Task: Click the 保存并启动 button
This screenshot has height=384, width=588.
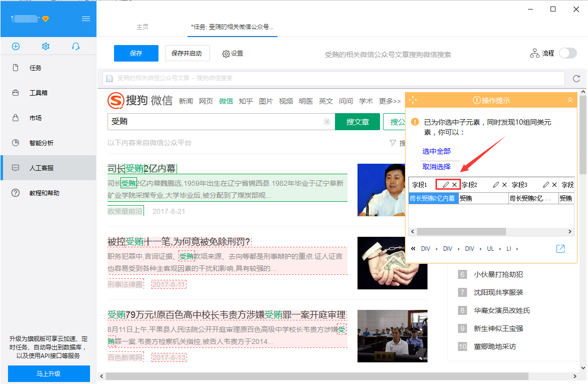Action: pos(187,53)
